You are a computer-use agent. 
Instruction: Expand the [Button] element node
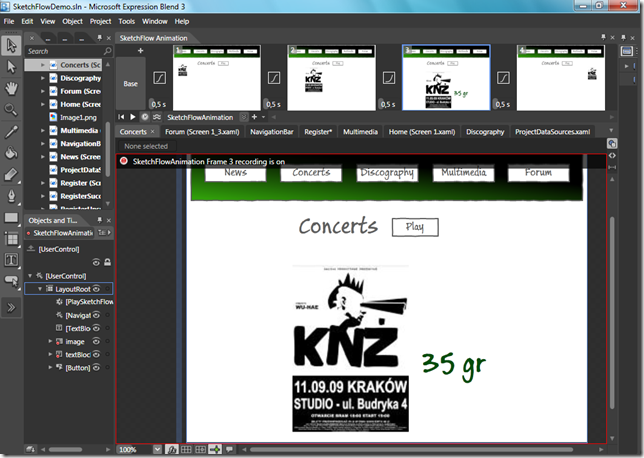pyautogui.click(x=50, y=367)
